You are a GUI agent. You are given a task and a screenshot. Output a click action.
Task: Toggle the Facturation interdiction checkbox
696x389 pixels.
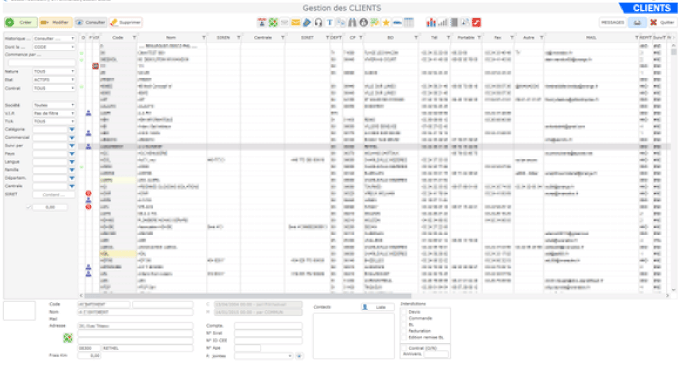click(x=404, y=331)
